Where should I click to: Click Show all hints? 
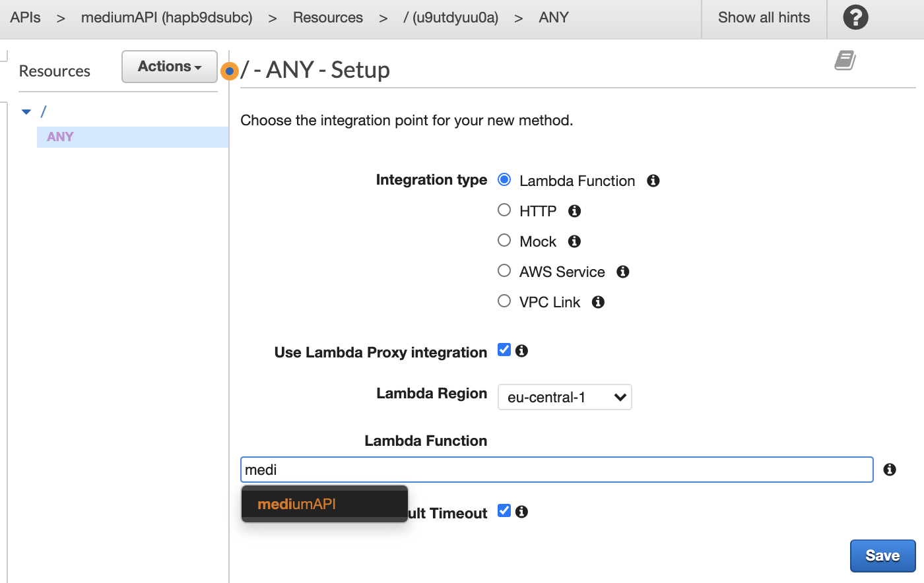(764, 18)
